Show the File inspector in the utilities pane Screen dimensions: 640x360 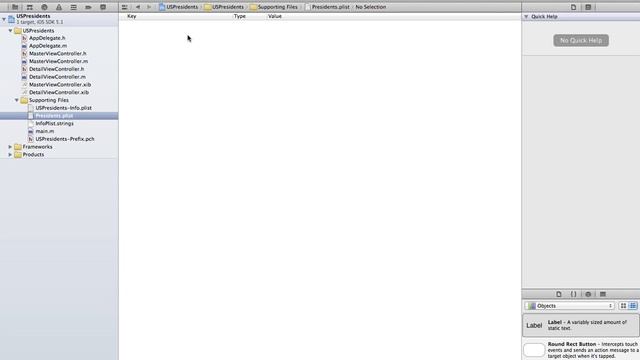click(x=573, y=7)
